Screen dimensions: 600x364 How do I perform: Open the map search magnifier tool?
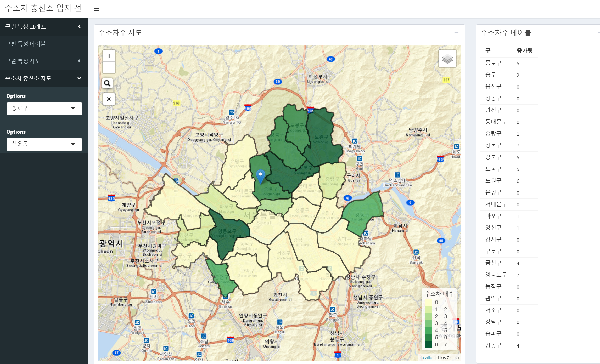pyautogui.click(x=107, y=83)
